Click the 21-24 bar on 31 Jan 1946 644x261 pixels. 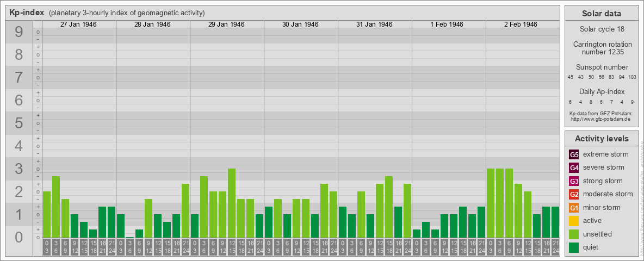click(407, 210)
